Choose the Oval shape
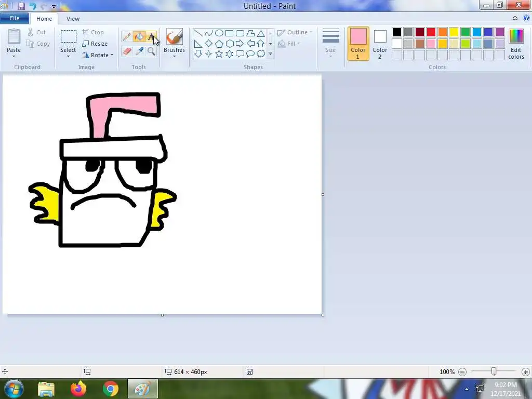Image resolution: width=532 pixels, height=399 pixels. pos(219,33)
